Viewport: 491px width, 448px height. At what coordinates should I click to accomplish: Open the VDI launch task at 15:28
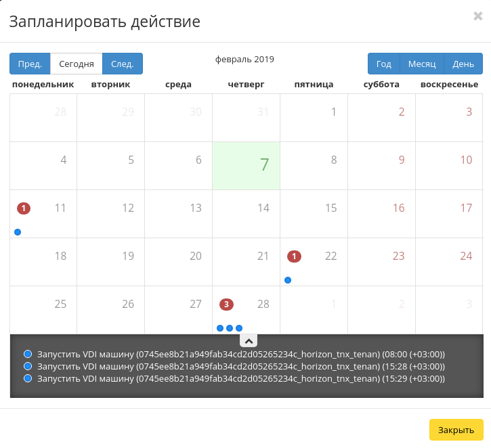tap(241, 366)
